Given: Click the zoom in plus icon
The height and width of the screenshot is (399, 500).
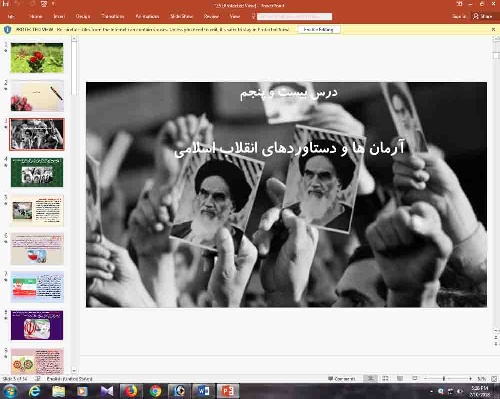Looking at the screenshot, I should [470, 379].
